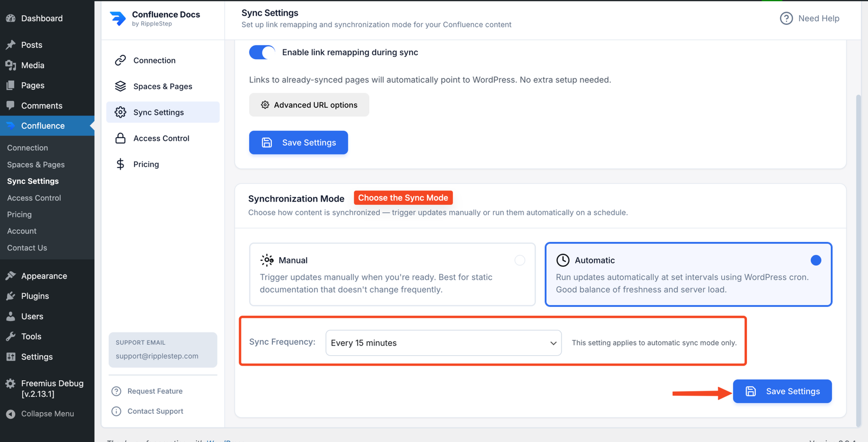The image size is (868, 442).
Task: Open Sync Settings submenu in WordPress menu
Action: point(33,181)
